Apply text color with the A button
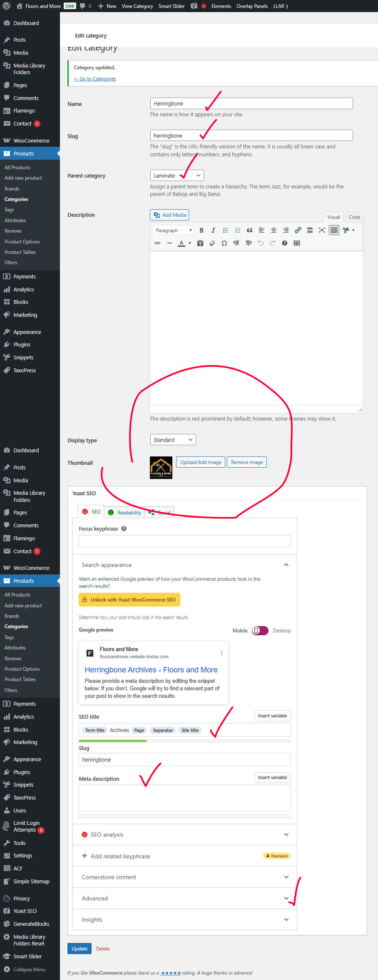This screenshot has height=980, width=378. click(182, 243)
